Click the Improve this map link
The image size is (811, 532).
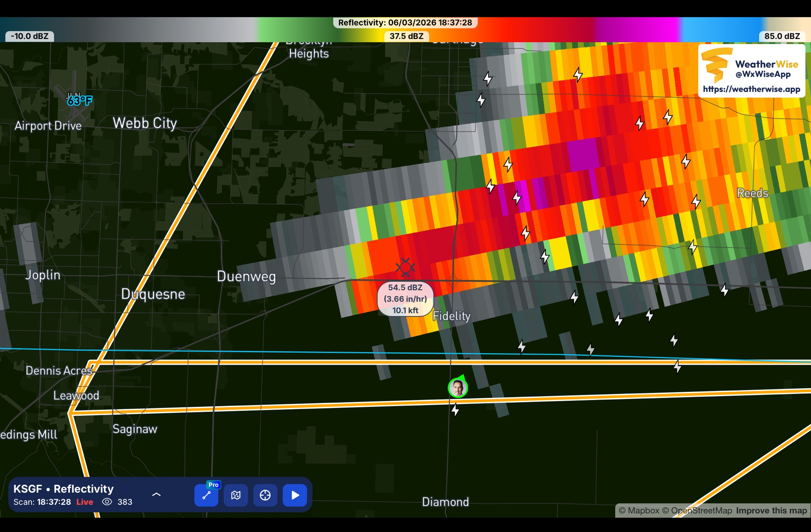point(771,511)
